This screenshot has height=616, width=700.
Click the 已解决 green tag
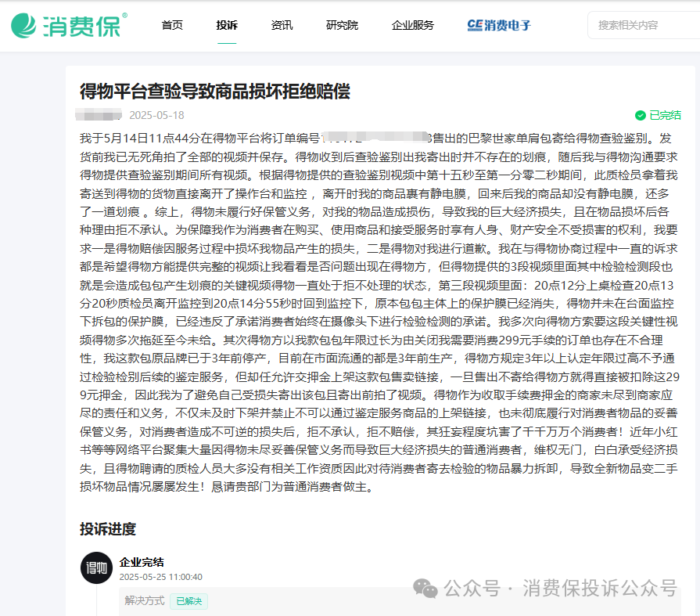point(188,601)
